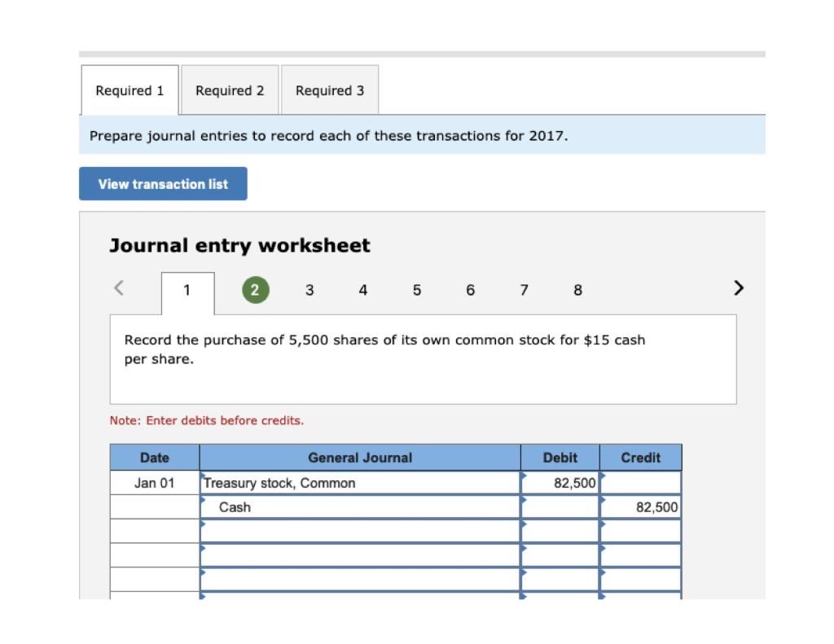Select completed journal entry 2
Viewport: 834px width, 644px height.
tap(255, 290)
